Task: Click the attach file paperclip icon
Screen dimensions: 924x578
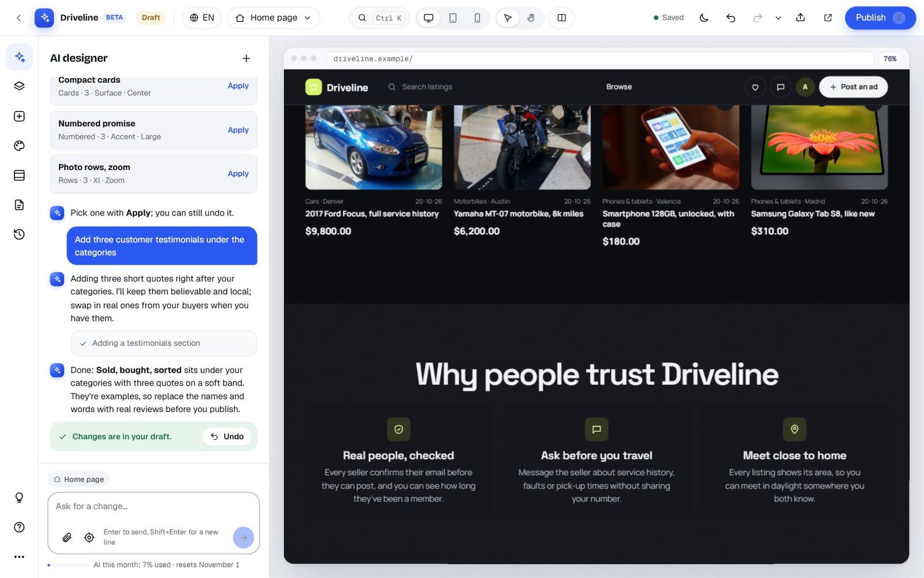Action: [67, 538]
